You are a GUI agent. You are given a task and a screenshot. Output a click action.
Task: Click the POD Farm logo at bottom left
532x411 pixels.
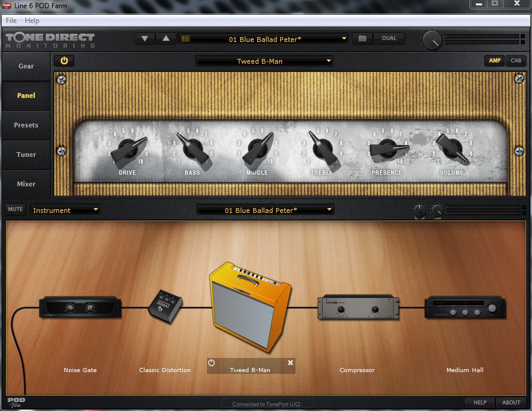pyautogui.click(x=17, y=403)
